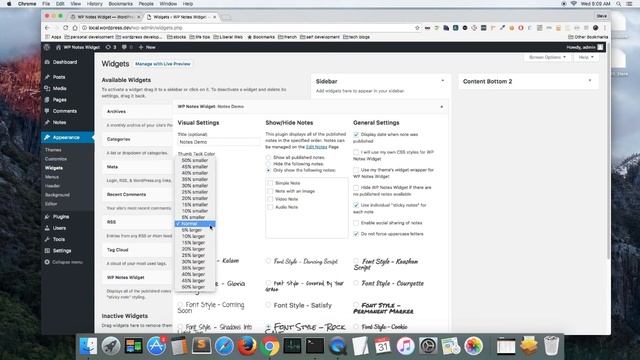Viewport: 640px width, 360px height.
Task: Choose 50% larger from the size list
Action: pos(195,287)
